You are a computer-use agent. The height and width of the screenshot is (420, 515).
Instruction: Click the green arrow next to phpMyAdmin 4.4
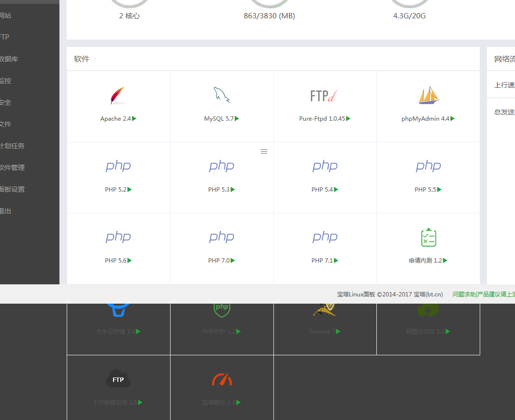tap(453, 118)
